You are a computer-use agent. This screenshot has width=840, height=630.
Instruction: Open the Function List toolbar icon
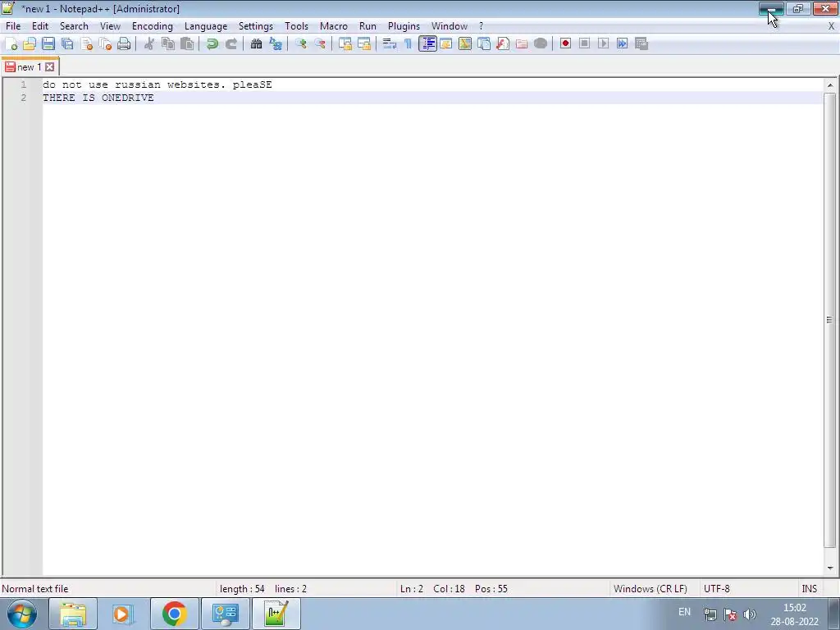pos(503,44)
